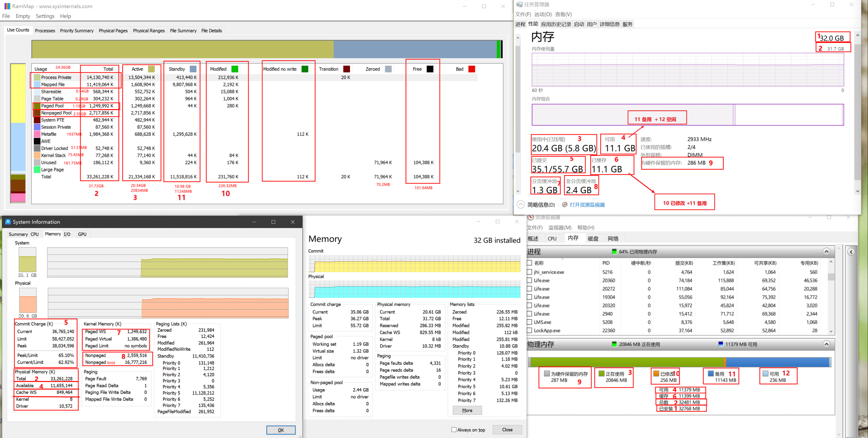The image size is (868, 438).
Task: Check the Life.exe PID 19304 checkbox
Action: 529,297
